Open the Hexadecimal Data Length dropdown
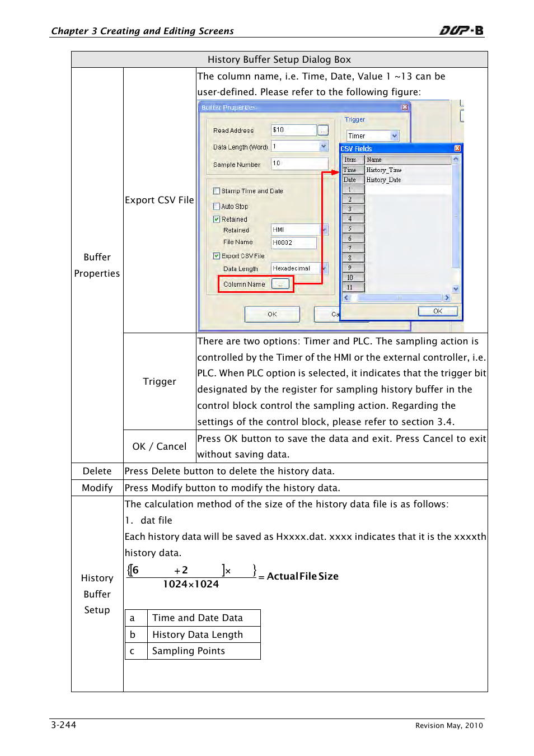 point(324,268)
